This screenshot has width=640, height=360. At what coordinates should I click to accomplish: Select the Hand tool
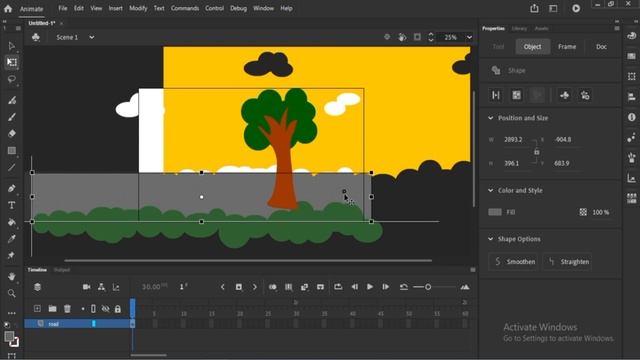click(11, 277)
